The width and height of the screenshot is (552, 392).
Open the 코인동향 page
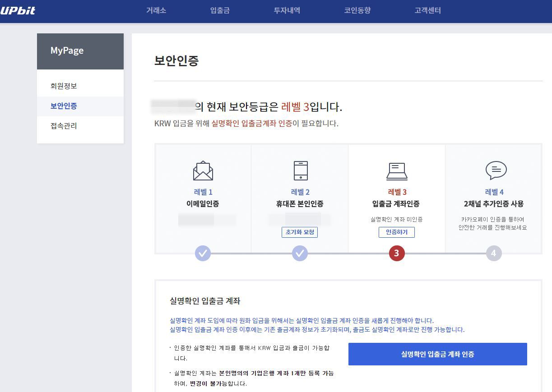point(357,10)
